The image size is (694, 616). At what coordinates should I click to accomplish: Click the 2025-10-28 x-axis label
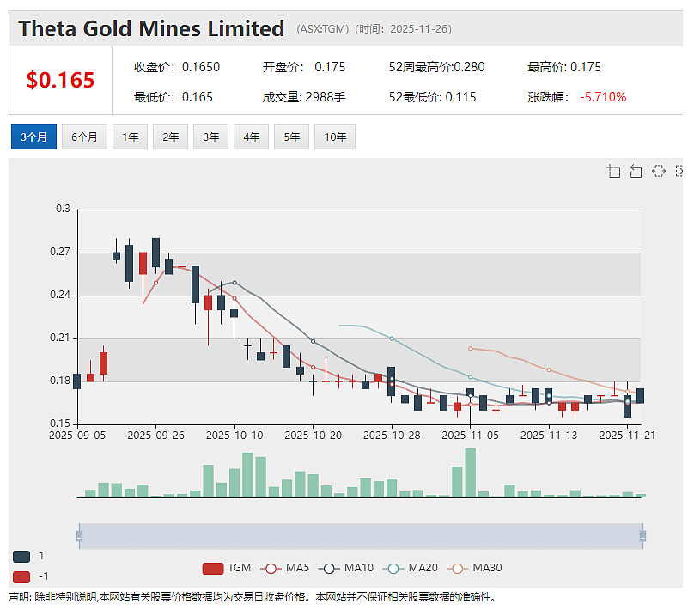coord(392,436)
